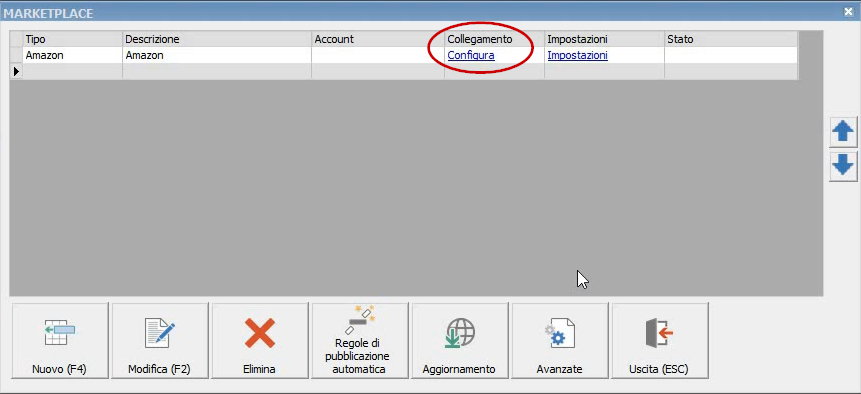861x394 pixels.
Task: Click the empty Account cell in the Amazon row
Action: pos(378,55)
